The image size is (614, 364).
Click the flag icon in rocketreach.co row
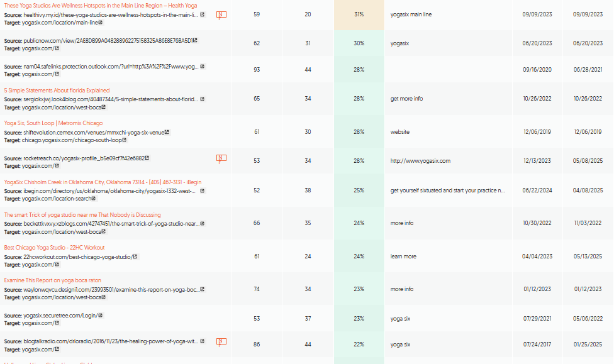(x=221, y=158)
